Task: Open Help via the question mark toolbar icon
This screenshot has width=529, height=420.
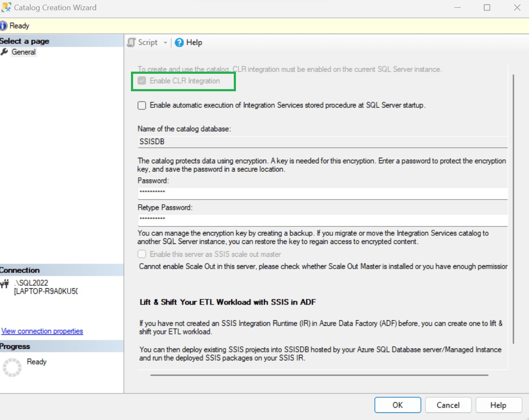Action: tap(178, 42)
